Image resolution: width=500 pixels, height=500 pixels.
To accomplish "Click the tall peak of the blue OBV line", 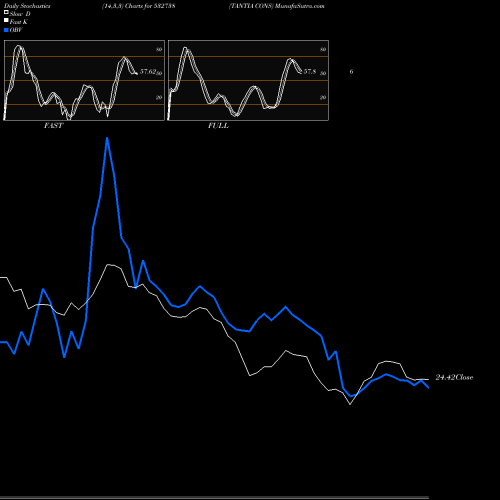I will pyautogui.click(x=107, y=138).
